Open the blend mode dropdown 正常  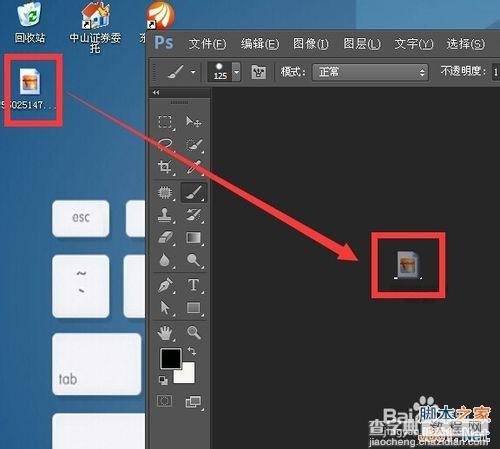(370, 72)
